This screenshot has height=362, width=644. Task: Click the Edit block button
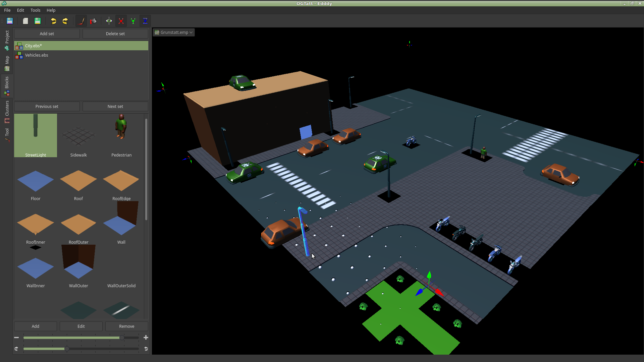pos(81,326)
